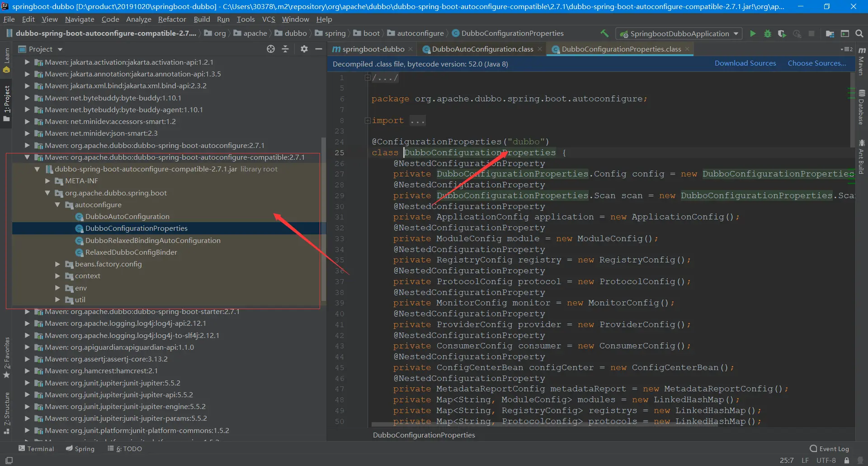The width and height of the screenshot is (868, 466).
Task: Expand the context package
Action: click(57, 276)
